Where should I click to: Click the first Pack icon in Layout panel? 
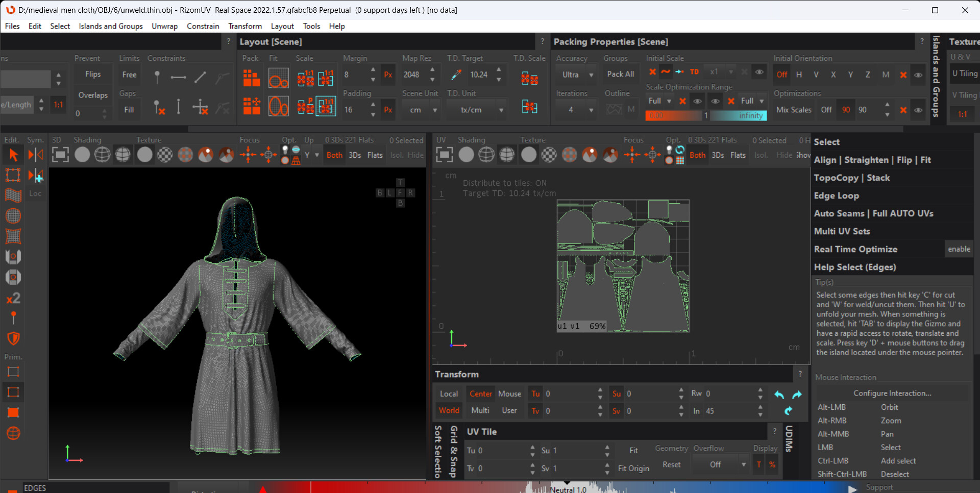[251, 78]
